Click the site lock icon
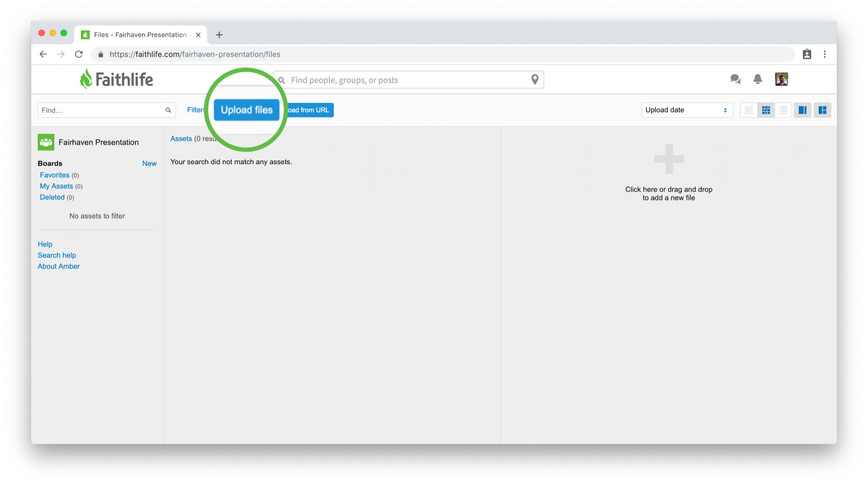This screenshot has width=868, height=485. tap(101, 54)
